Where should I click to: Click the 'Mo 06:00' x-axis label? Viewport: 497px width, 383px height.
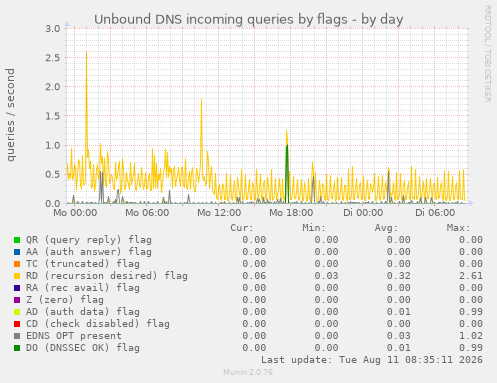(147, 213)
